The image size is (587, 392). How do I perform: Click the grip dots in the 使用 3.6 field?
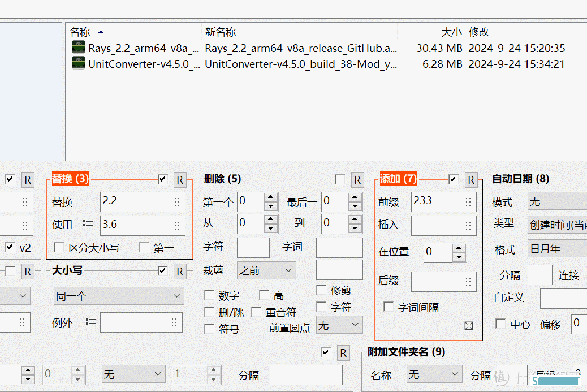[177, 225]
